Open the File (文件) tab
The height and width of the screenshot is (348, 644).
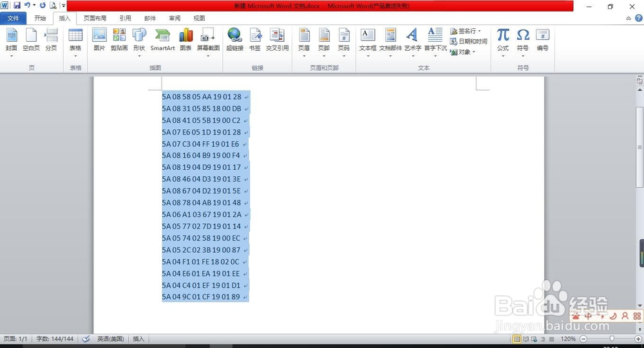pyautogui.click(x=13, y=18)
